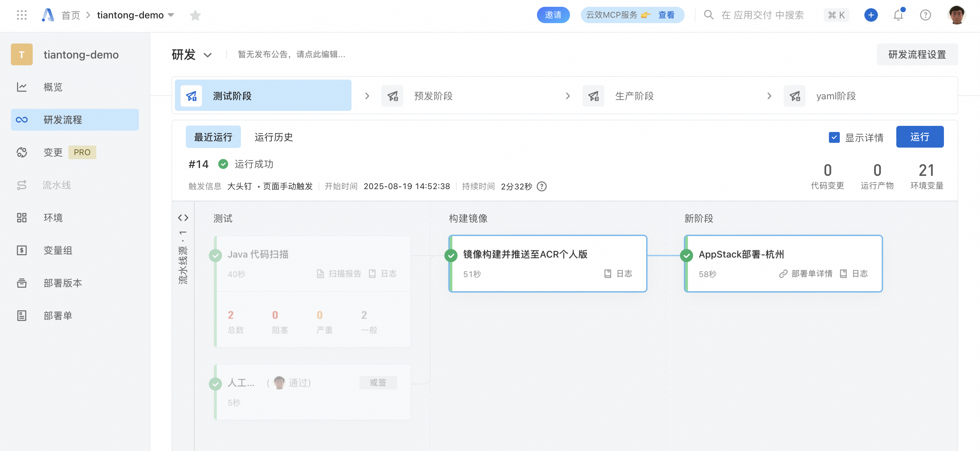
Task: Click the blue 运行 button
Action: pos(919,137)
